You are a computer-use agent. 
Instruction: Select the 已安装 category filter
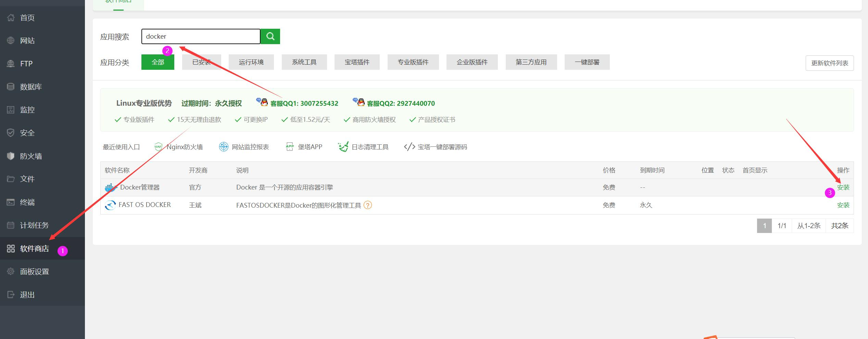tap(202, 62)
